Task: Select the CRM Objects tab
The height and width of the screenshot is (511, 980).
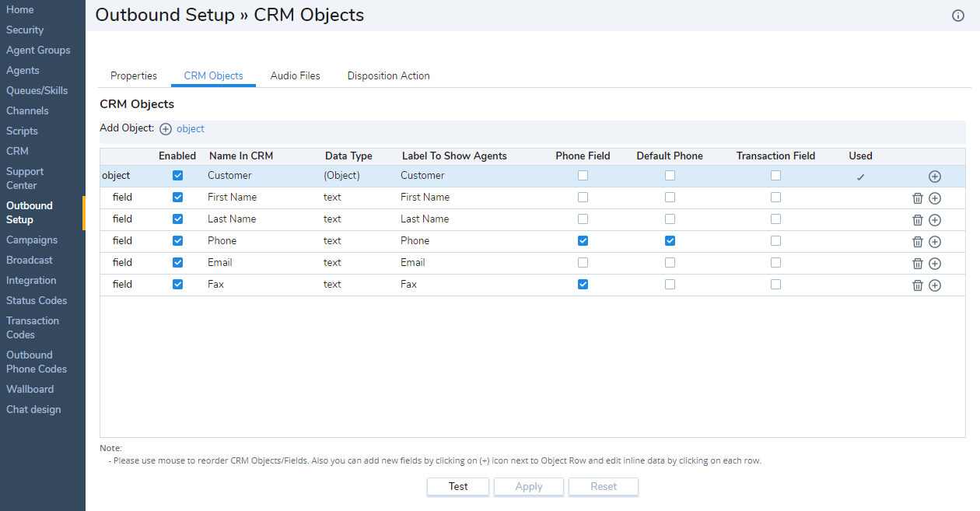Action: click(214, 76)
